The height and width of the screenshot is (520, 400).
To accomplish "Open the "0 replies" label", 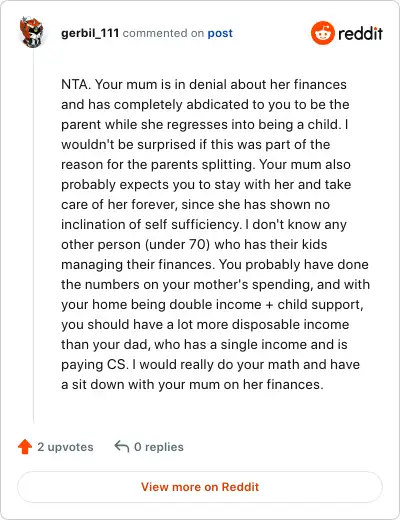I will coord(159,447).
